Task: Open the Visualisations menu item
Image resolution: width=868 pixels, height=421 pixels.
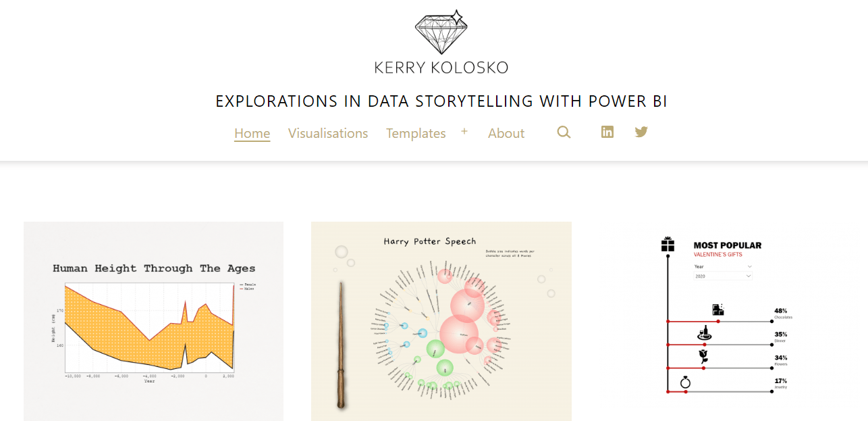Action: click(328, 133)
